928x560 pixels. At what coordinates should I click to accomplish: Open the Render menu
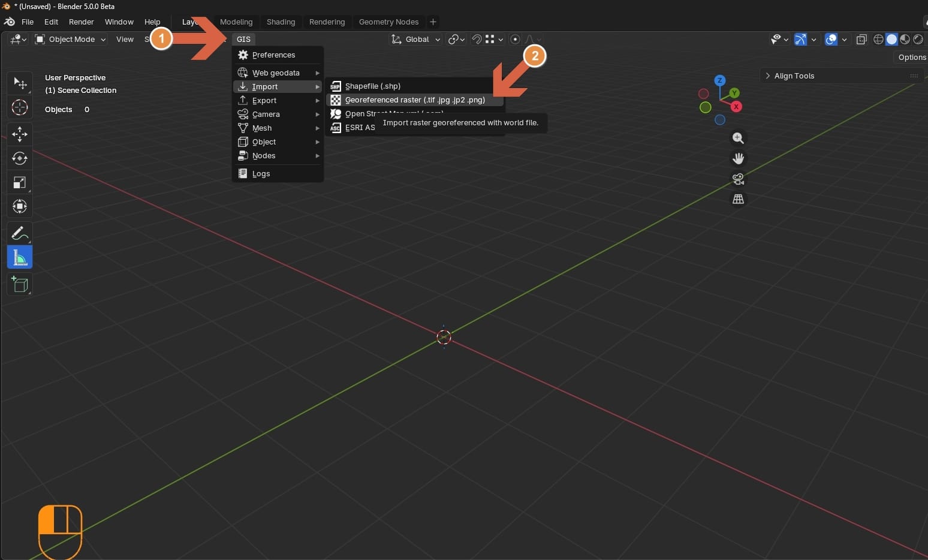coord(82,22)
